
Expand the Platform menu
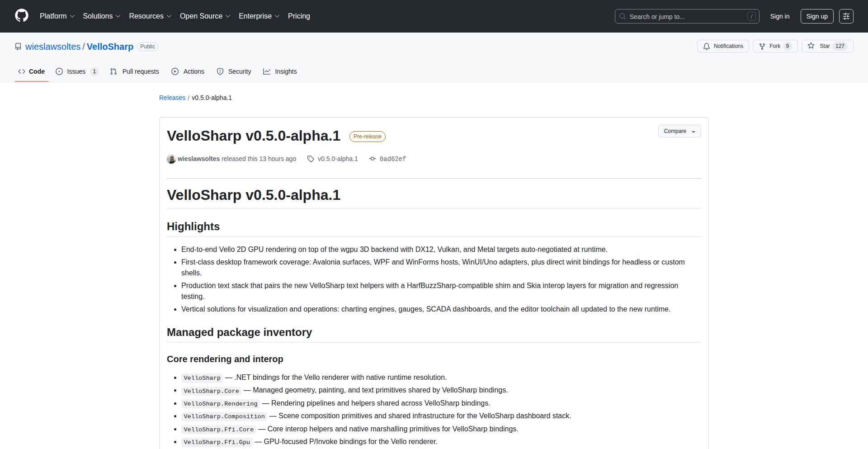[x=57, y=16]
